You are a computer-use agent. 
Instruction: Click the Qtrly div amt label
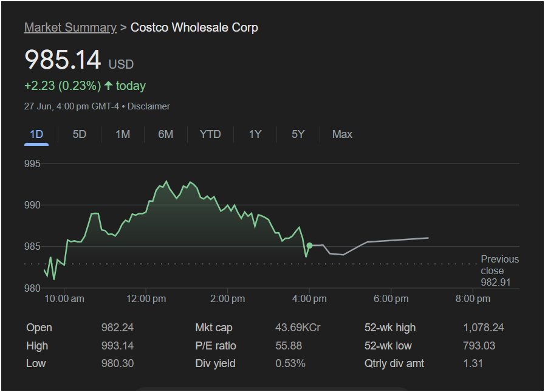394,363
